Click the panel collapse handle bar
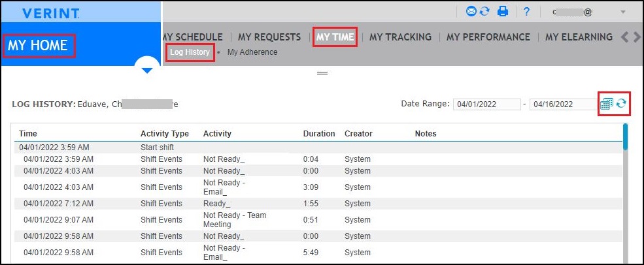Viewport: 644px width, 265px height. point(322,72)
